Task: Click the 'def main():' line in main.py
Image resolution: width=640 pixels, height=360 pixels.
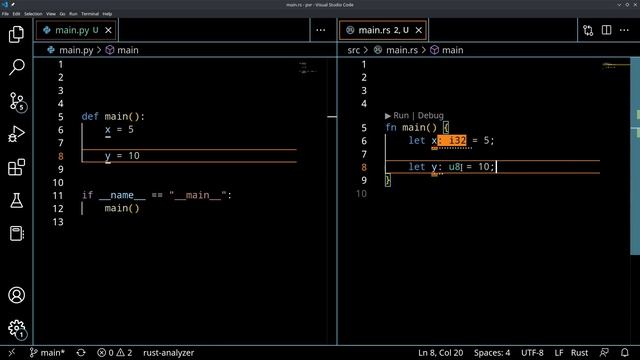Action: pyautogui.click(x=113, y=117)
